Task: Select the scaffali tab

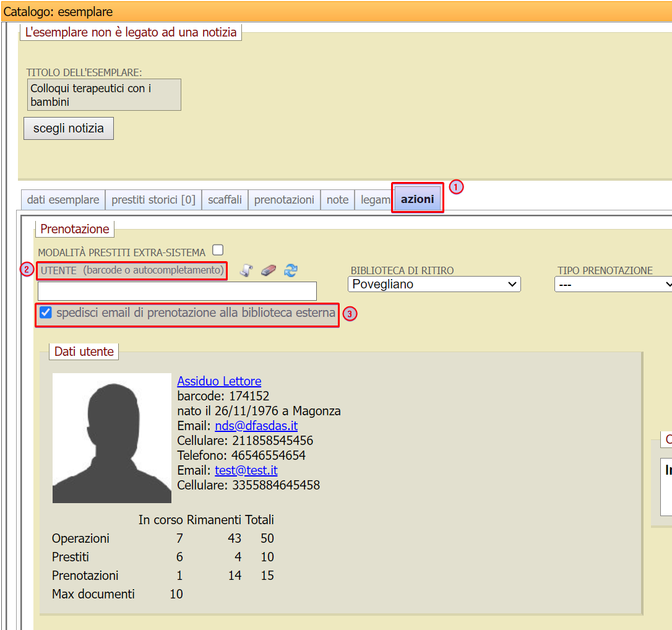Action: pos(225,200)
